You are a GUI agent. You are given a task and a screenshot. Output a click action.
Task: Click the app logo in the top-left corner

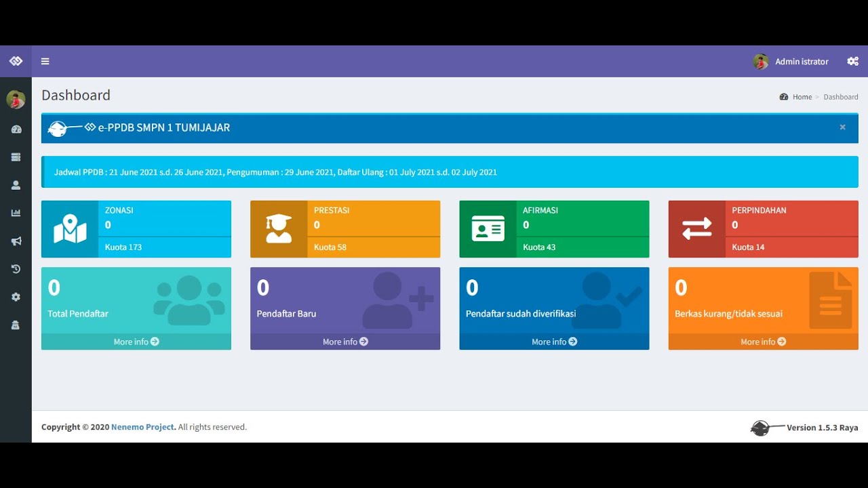tap(16, 61)
